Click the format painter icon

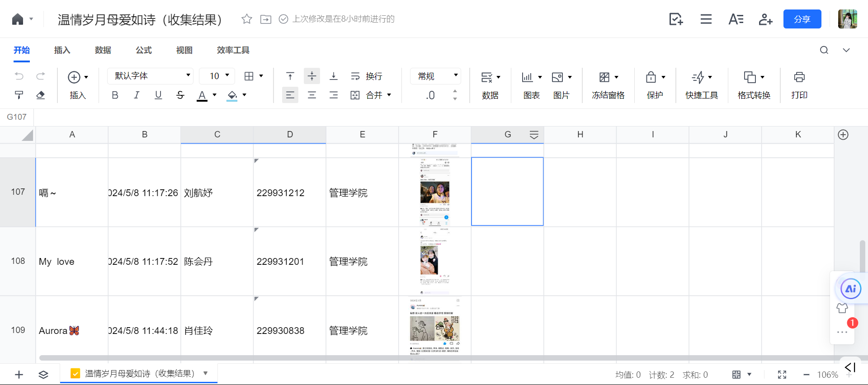tap(19, 95)
